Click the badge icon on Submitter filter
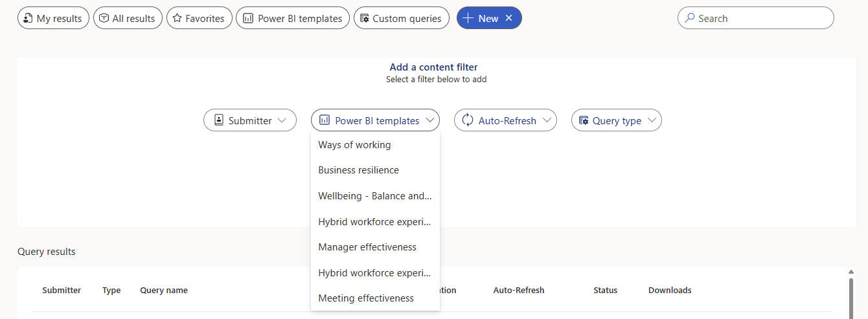This screenshot has height=319, width=868. [219, 120]
